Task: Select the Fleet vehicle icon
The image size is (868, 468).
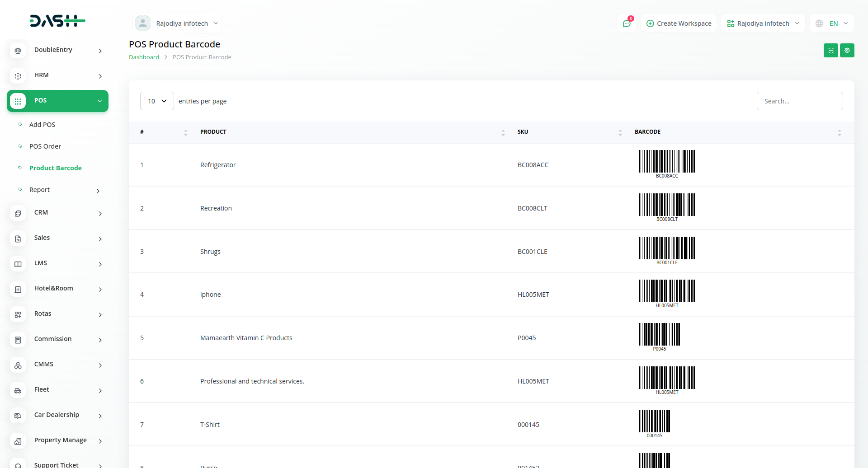Action: (x=18, y=390)
